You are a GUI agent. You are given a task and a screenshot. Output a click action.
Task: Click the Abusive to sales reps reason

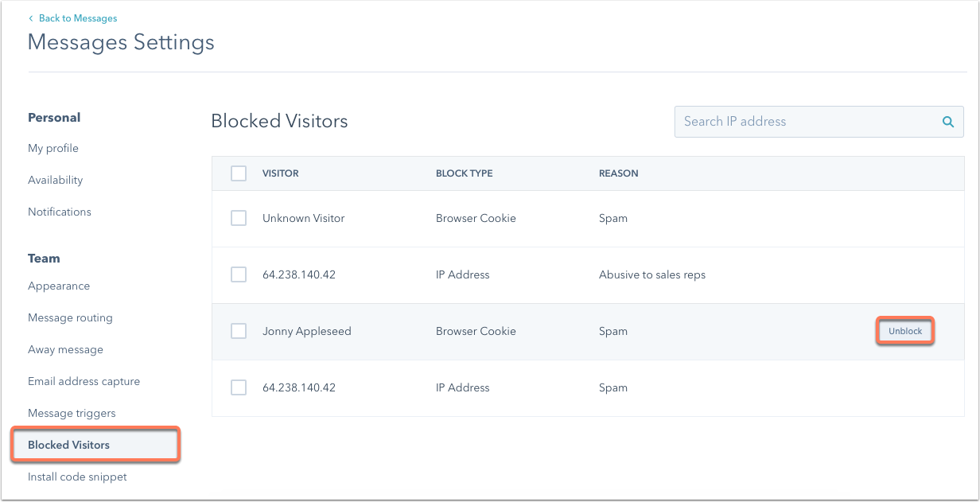(x=652, y=274)
